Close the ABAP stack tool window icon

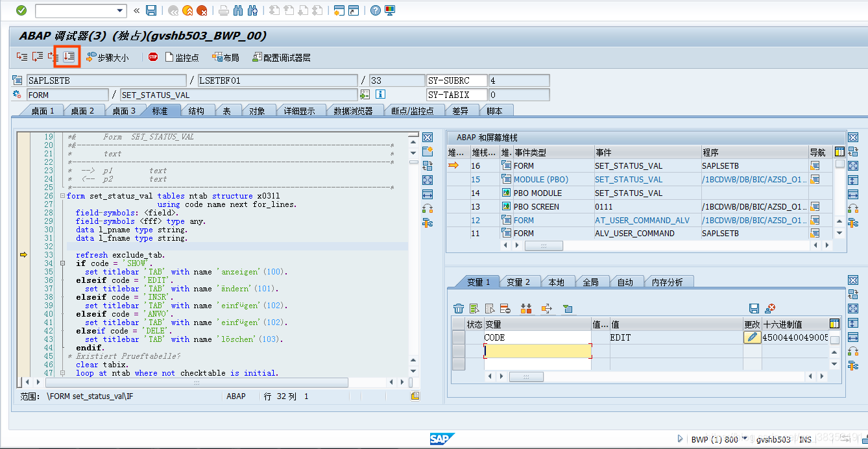click(x=853, y=137)
